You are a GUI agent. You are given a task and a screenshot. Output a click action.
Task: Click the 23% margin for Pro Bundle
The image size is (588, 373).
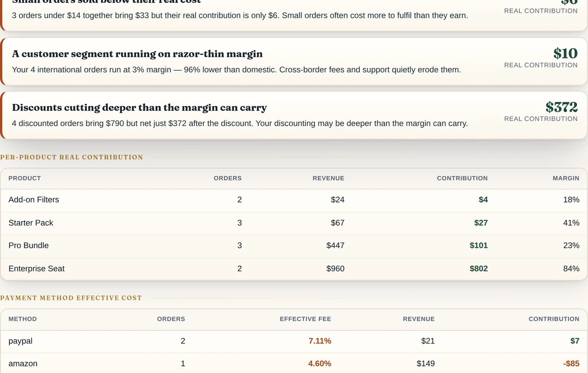pyautogui.click(x=571, y=245)
